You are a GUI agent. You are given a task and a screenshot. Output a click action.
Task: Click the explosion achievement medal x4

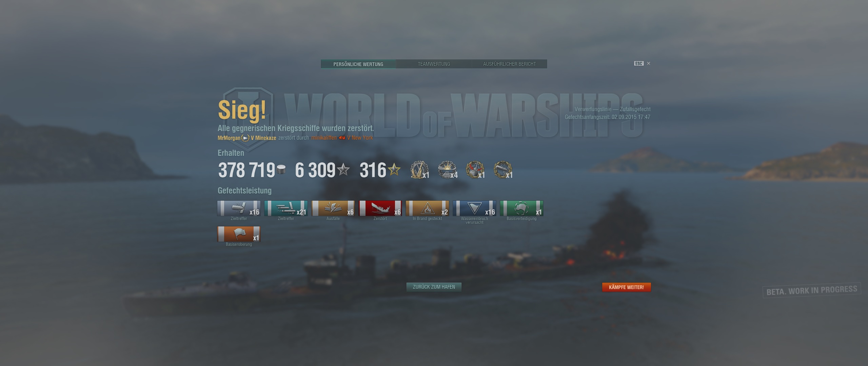447,170
